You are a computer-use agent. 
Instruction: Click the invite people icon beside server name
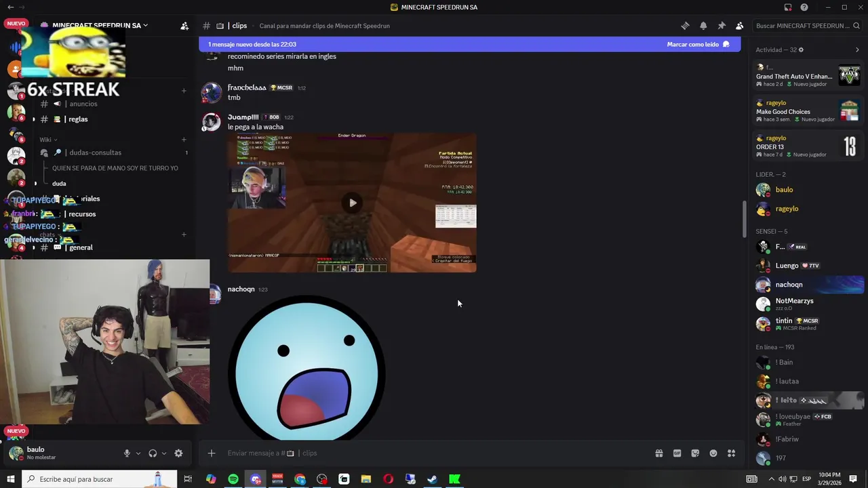[184, 26]
